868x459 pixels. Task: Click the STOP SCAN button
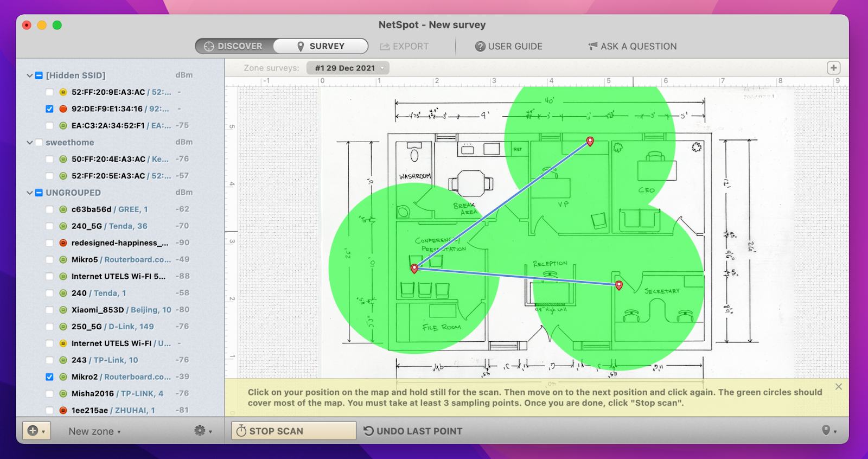point(293,431)
